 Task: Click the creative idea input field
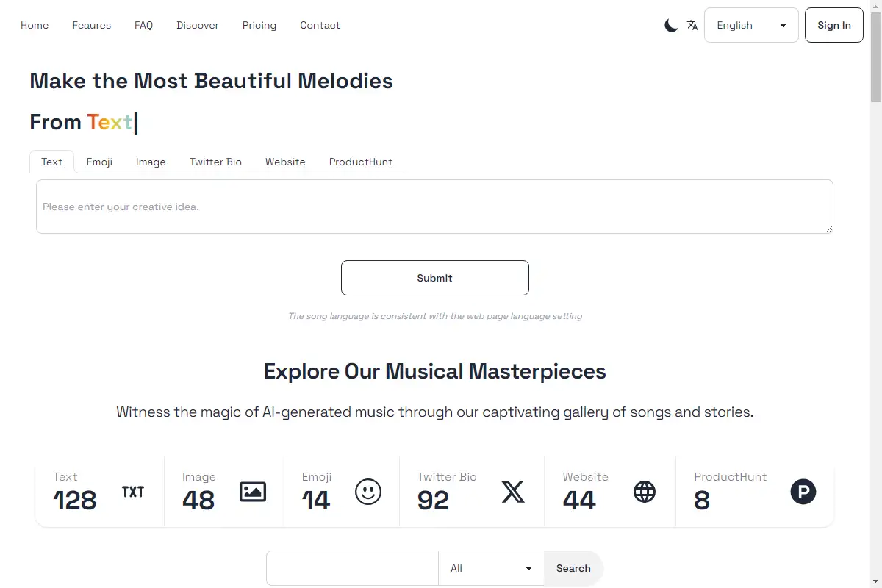[x=434, y=207]
